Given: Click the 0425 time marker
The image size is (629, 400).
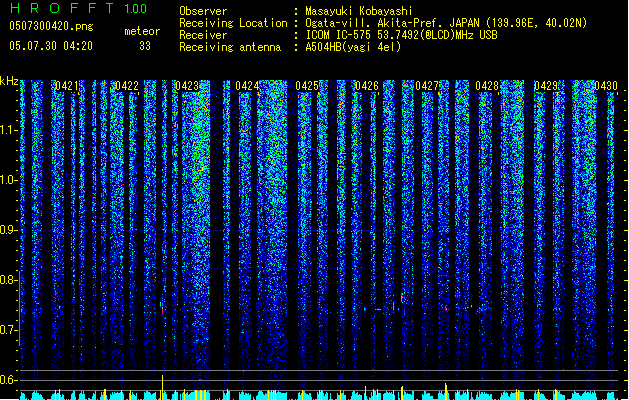Looking at the screenshot, I should 307,86.
